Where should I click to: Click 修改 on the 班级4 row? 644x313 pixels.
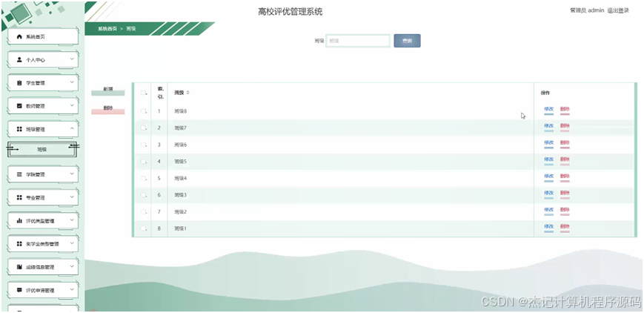tap(548, 177)
